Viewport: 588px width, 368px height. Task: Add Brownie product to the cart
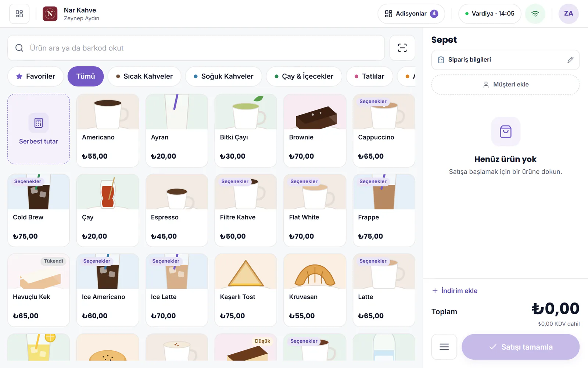(315, 130)
